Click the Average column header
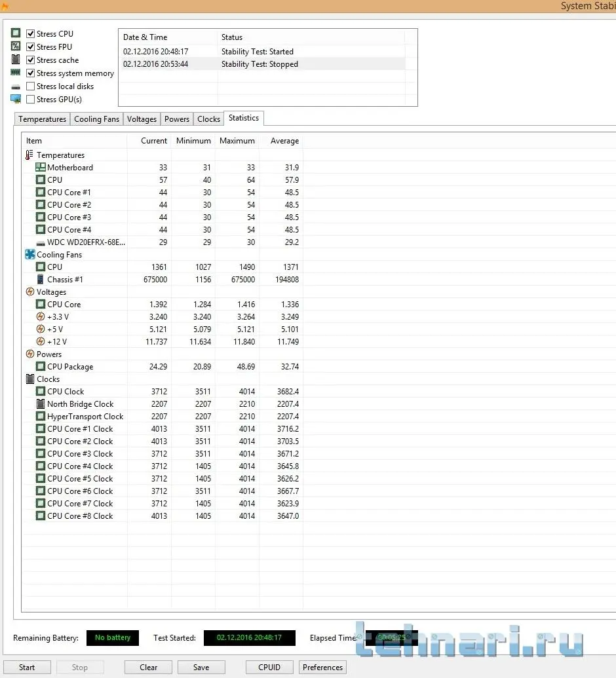616x678 pixels. [281, 141]
